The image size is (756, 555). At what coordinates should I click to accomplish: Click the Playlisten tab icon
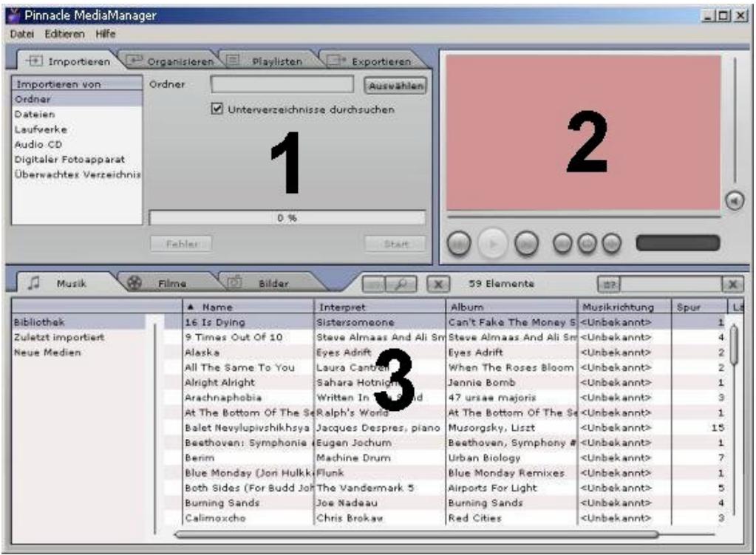[x=234, y=61]
